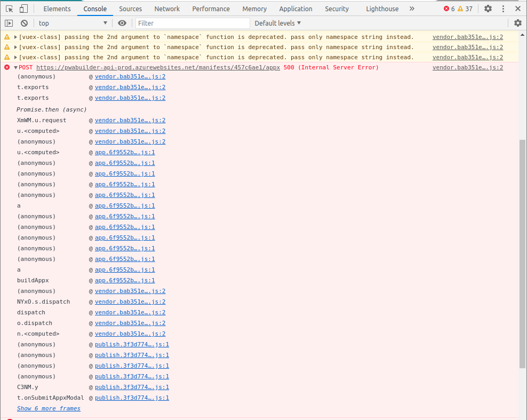Click the red error icon on POST row
527x420 pixels.
(x=7, y=67)
